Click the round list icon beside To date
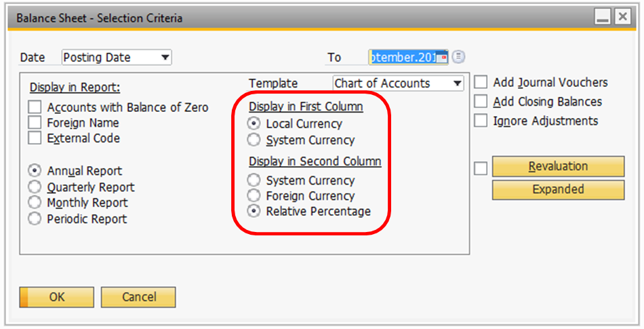 pos(459,57)
